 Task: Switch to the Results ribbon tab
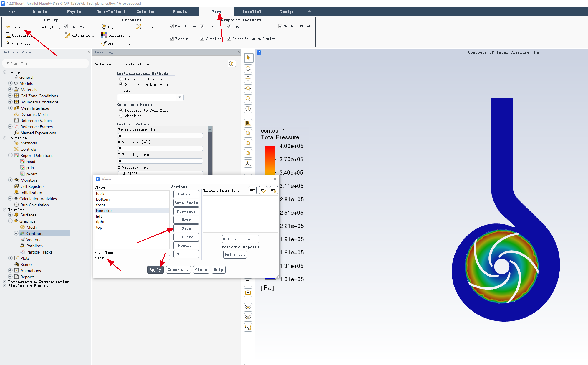point(181,12)
